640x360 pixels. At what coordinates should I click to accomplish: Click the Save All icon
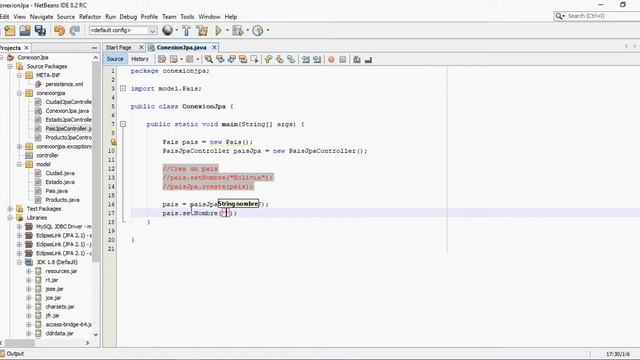(x=40, y=30)
